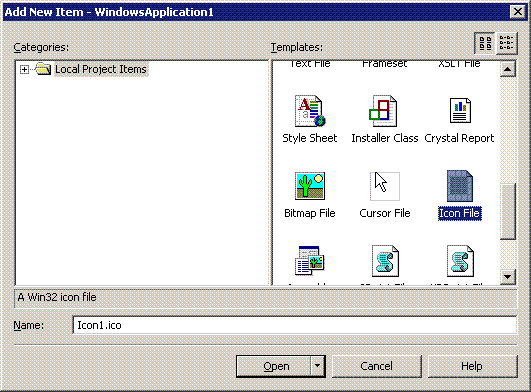The image size is (531, 392).
Task: Click the Help button
Action: pyautogui.click(x=472, y=366)
